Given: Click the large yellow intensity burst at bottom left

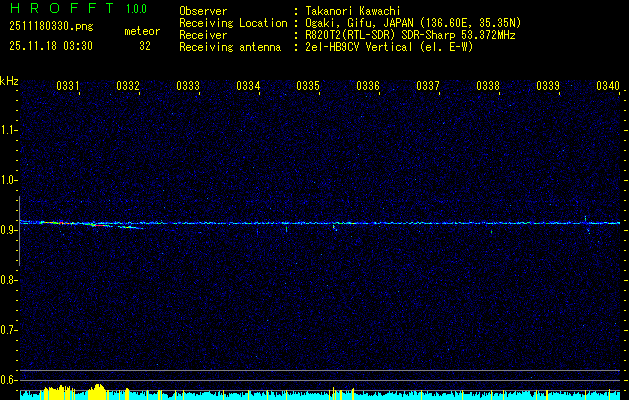Looking at the screenshot, I should [x=59, y=392].
